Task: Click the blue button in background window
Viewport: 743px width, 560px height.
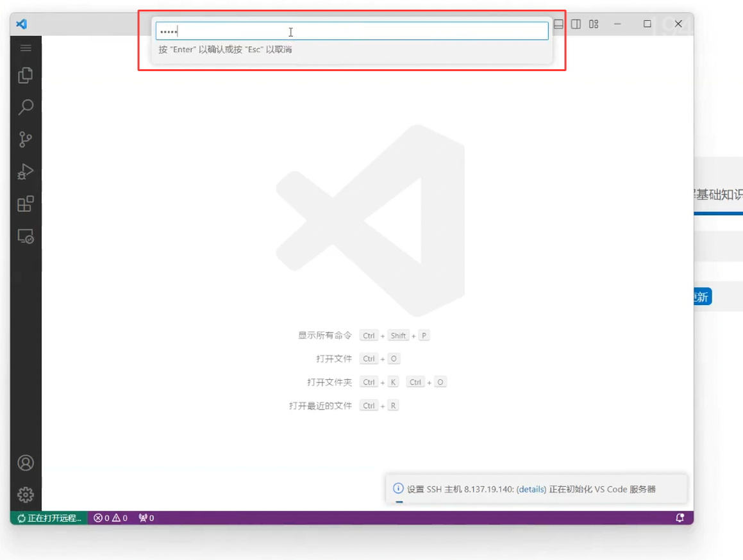Action: (703, 297)
